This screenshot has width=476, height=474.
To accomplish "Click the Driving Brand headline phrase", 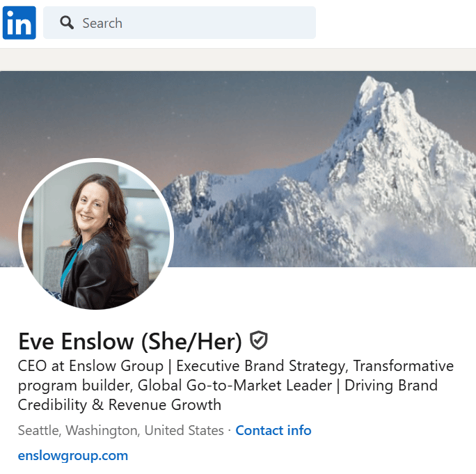I will 391,386.
